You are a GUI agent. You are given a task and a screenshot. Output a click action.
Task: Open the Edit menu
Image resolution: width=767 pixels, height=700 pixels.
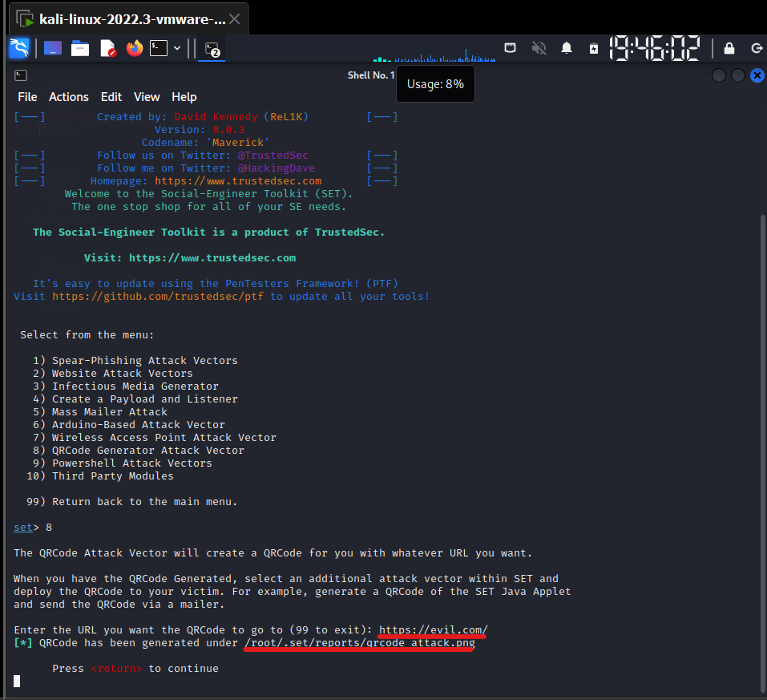click(x=111, y=96)
